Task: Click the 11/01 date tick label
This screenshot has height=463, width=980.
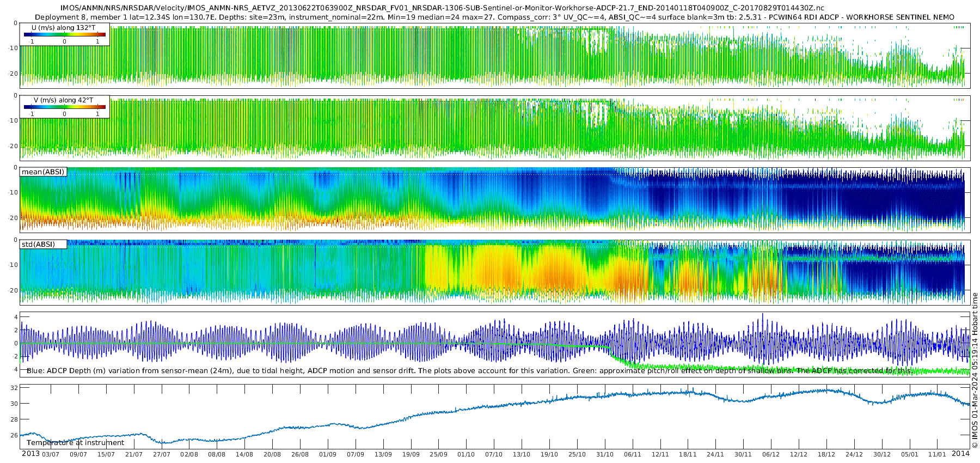Action: [x=938, y=454]
